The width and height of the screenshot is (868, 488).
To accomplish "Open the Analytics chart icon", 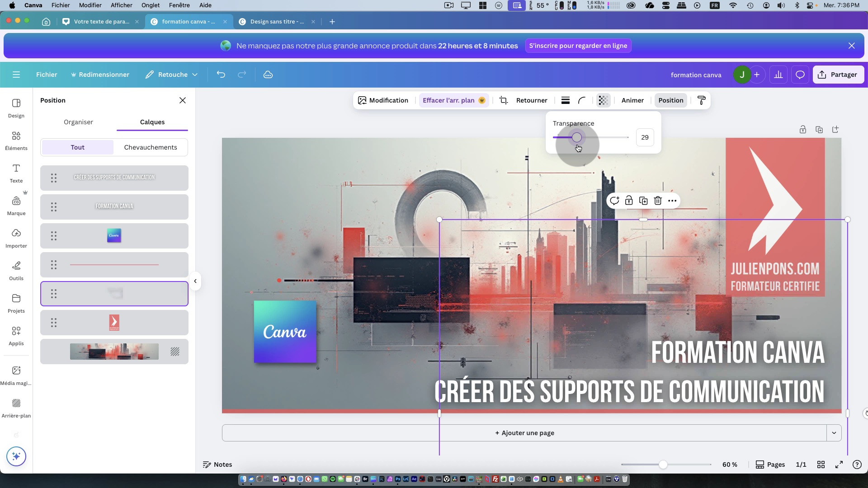I will [x=778, y=75].
